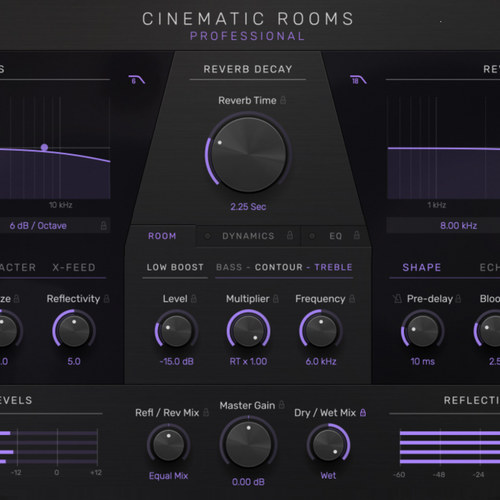Click the Reflectivity knob
Screen dimensions: 500x500
tap(74, 330)
